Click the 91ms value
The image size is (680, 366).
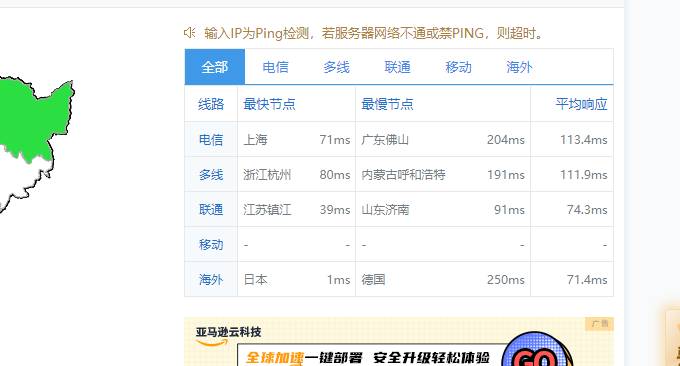(x=510, y=209)
